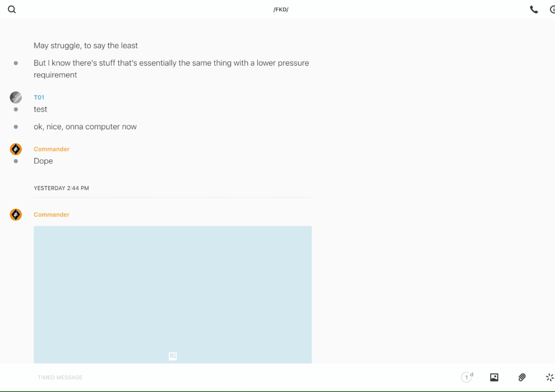Start a voice call with the phone icon

click(534, 10)
